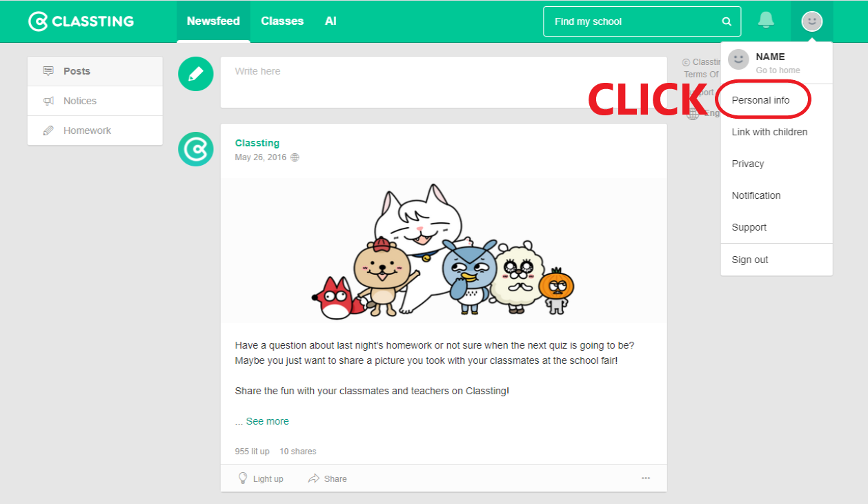Click the profile avatar icon in header
The image size is (868, 504).
point(811,21)
